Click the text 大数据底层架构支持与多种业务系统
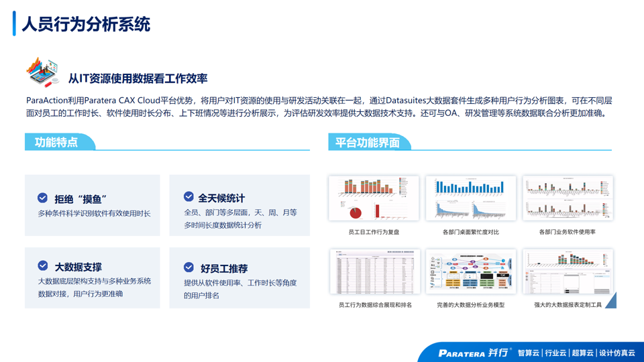The image size is (644, 362). coord(95,281)
